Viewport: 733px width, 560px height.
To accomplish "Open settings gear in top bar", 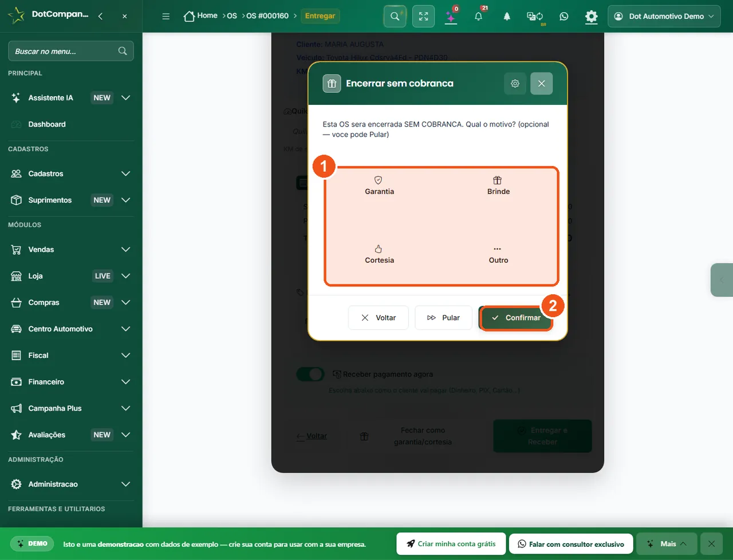I will 592,17.
